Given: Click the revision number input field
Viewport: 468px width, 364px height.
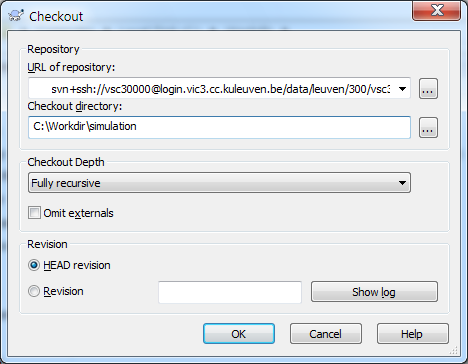Looking at the screenshot, I should (230, 292).
